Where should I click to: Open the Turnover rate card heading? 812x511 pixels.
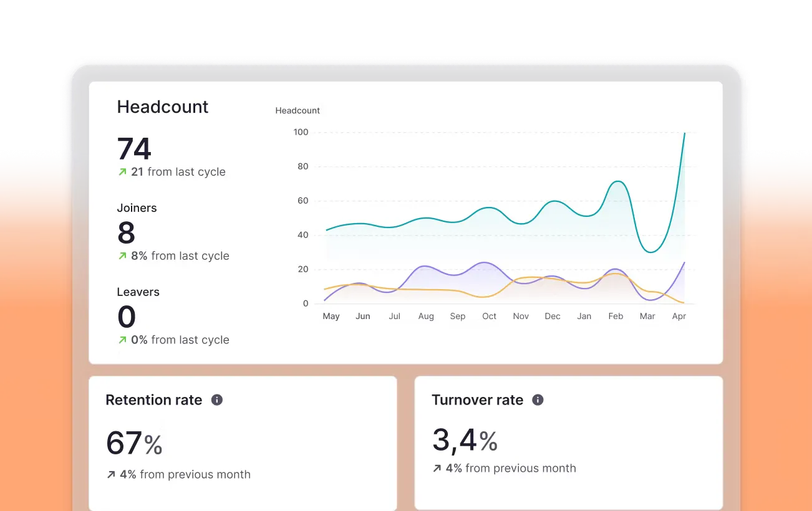(x=478, y=400)
